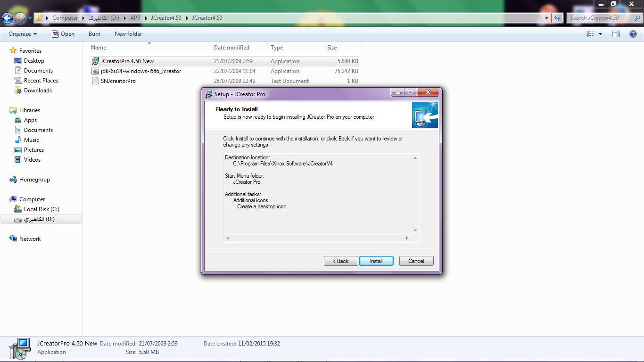Change your view icon in toolbar

coord(590,34)
